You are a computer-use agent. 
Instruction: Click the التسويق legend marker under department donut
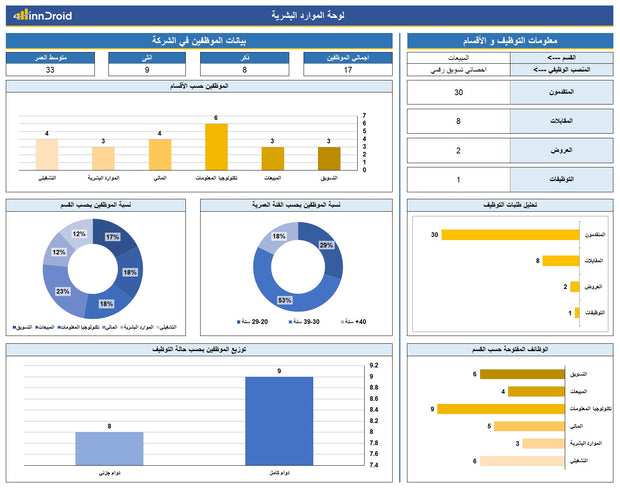[15, 327]
